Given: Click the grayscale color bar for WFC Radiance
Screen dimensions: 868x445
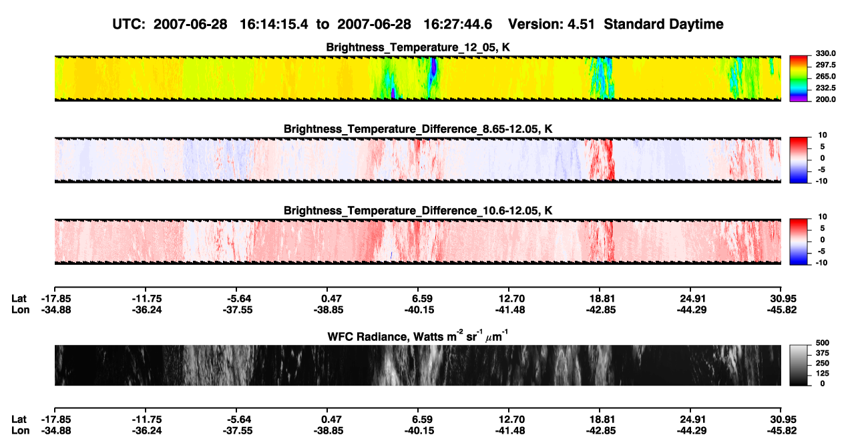Looking at the screenshot, I should click(800, 365).
